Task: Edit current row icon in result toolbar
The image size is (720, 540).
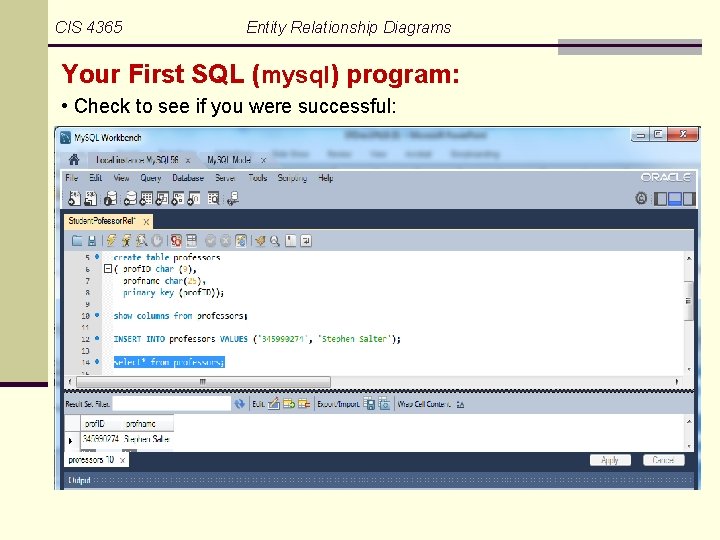Action: click(x=274, y=404)
